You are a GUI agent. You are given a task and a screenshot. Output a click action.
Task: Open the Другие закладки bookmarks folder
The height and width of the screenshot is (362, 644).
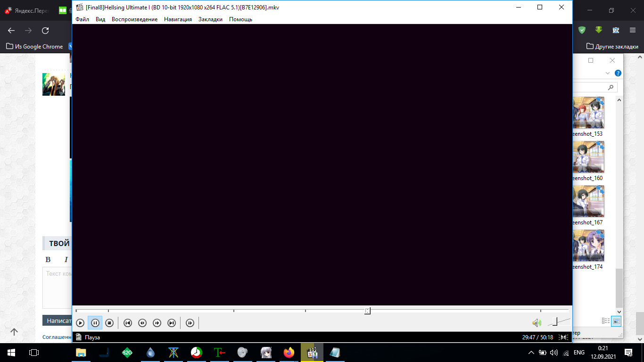pos(612,47)
